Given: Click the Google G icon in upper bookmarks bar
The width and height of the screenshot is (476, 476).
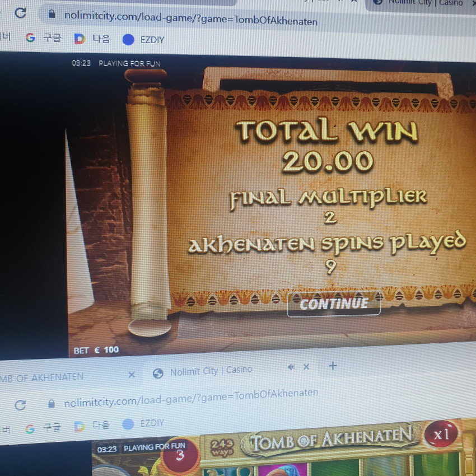Looking at the screenshot, I should (x=30, y=38).
